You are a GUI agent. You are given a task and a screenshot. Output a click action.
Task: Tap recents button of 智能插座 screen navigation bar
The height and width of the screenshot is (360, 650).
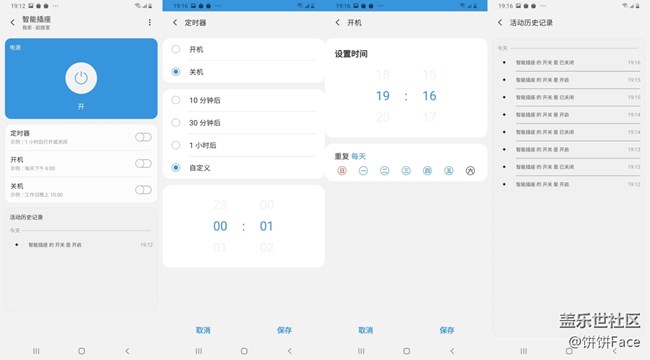click(36, 351)
